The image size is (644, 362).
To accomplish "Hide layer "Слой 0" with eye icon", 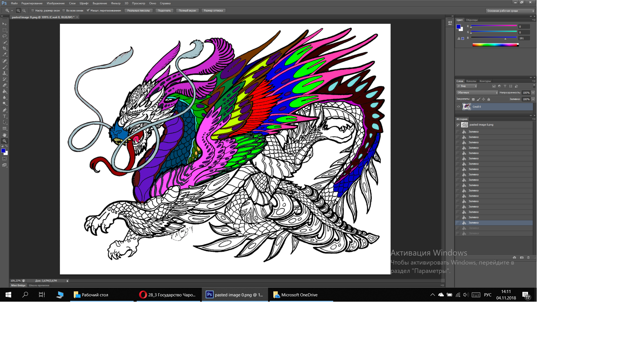I will click(x=458, y=107).
